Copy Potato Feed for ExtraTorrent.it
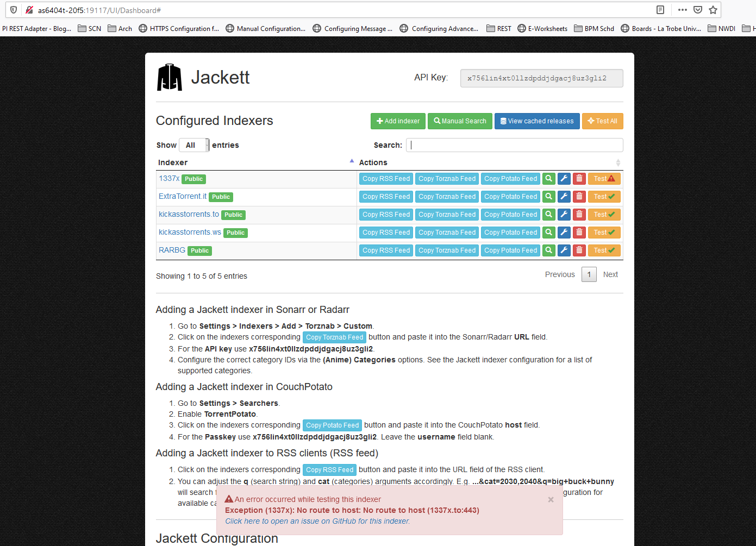Screen dimensions: 756x546 [510, 197]
